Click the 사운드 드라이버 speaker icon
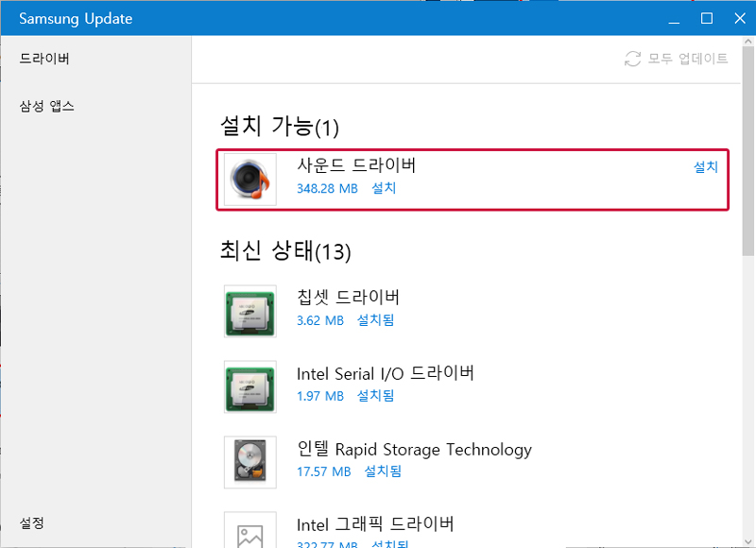This screenshot has width=756, height=548. [x=250, y=180]
